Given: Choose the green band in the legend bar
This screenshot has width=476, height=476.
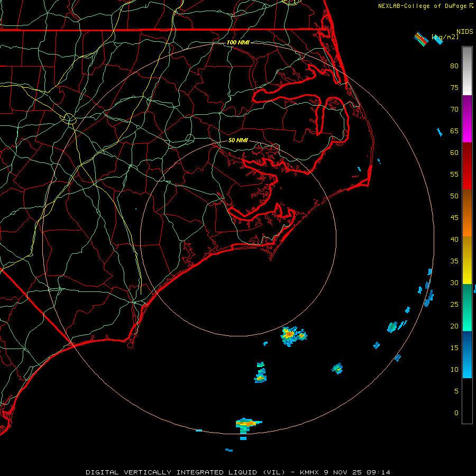Looking at the screenshot, I should tap(467, 307).
